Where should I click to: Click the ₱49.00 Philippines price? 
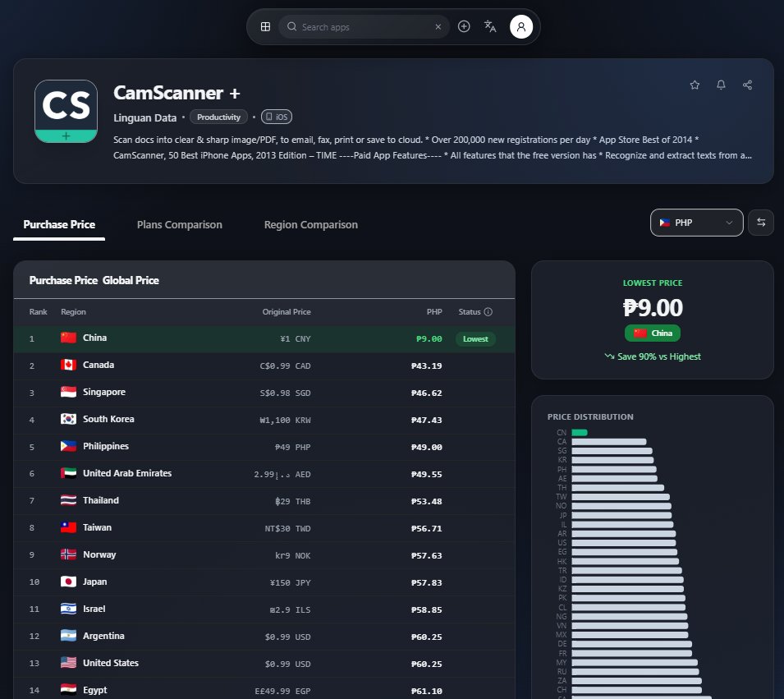(427, 447)
